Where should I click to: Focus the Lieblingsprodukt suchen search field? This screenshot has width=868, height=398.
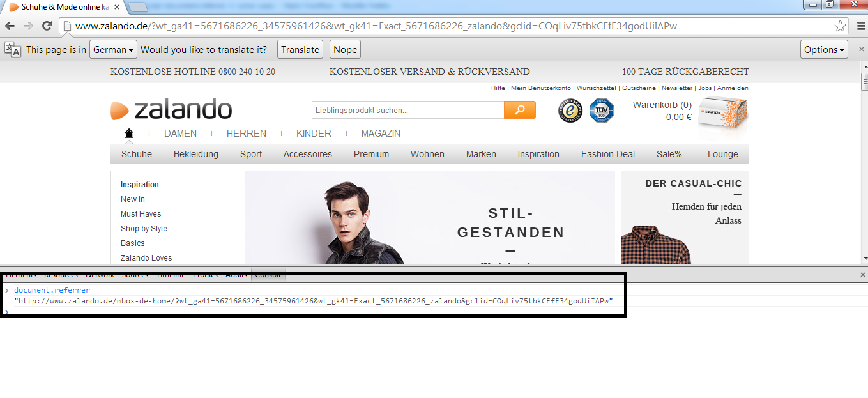click(407, 111)
